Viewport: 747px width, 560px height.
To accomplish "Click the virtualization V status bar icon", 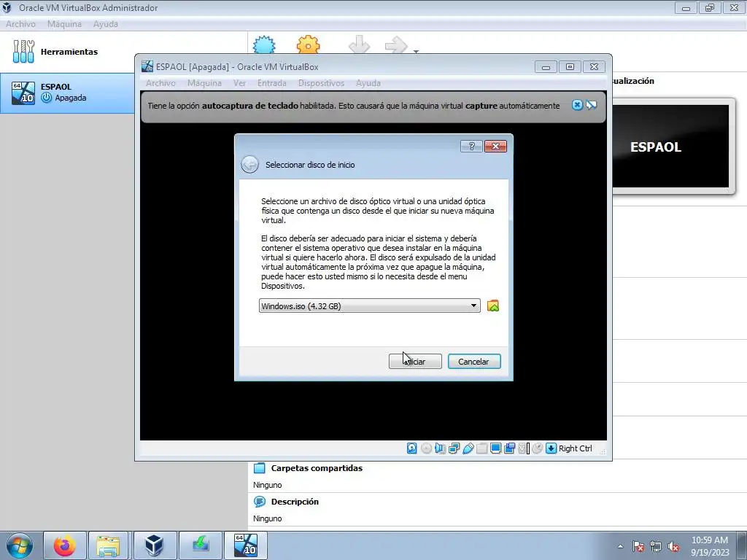I will [524, 448].
